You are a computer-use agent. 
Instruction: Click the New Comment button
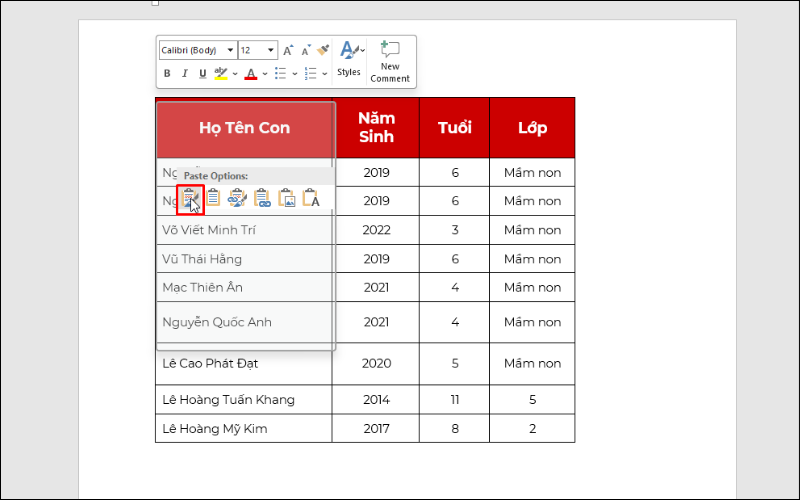coord(390,61)
